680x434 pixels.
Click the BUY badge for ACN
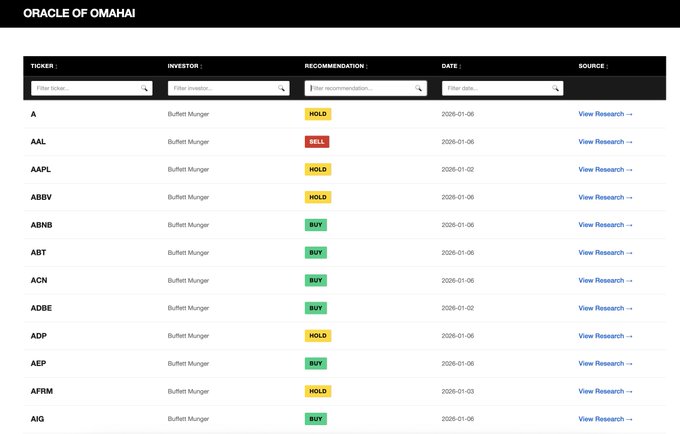316,281
